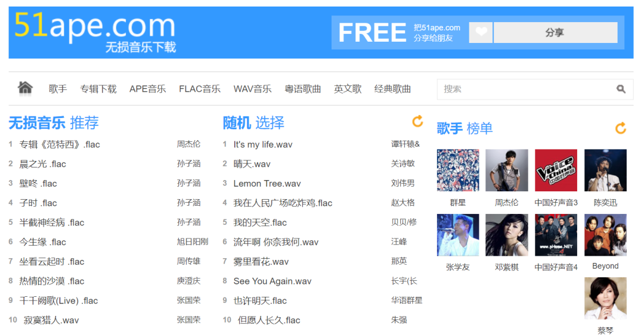Go to FLAC音乐 menu section
The image size is (644, 335).
point(200,89)
